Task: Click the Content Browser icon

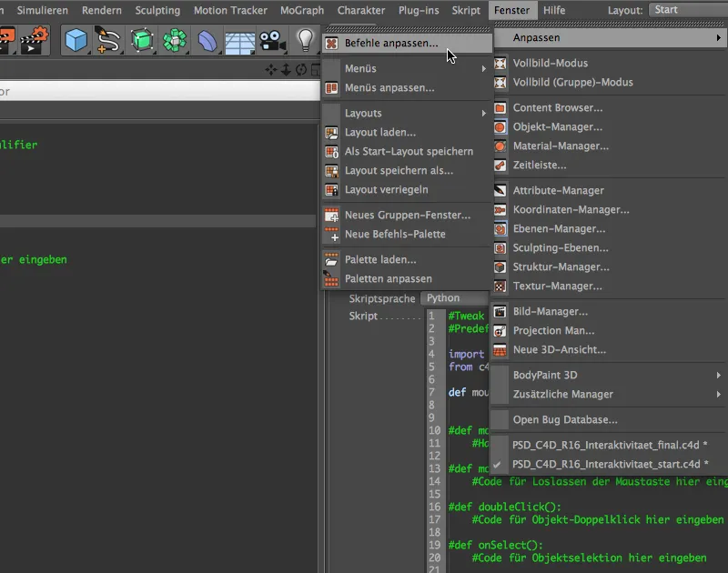Action: 500,107
